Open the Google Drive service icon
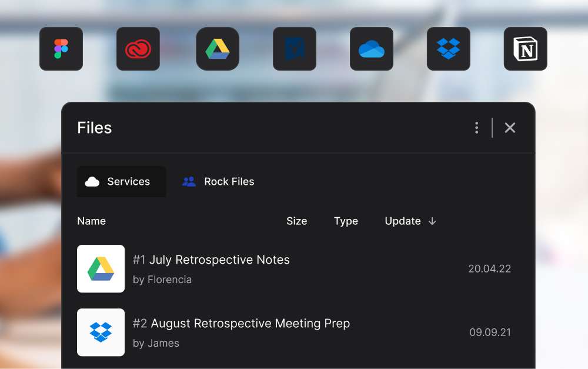The height and width of the screenshot is (369, 588). [218, 49]
